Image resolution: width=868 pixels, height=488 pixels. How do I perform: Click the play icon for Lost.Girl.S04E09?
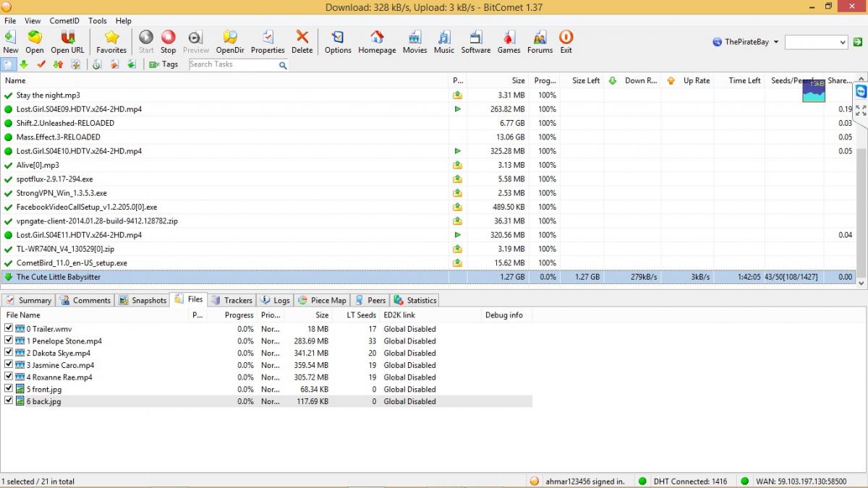pos(457,109)
